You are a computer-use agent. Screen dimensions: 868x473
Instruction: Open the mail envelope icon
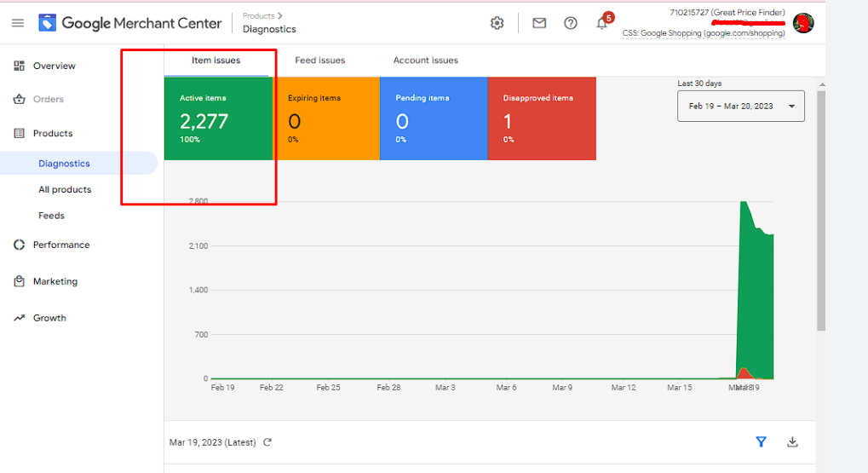point(539,23)
